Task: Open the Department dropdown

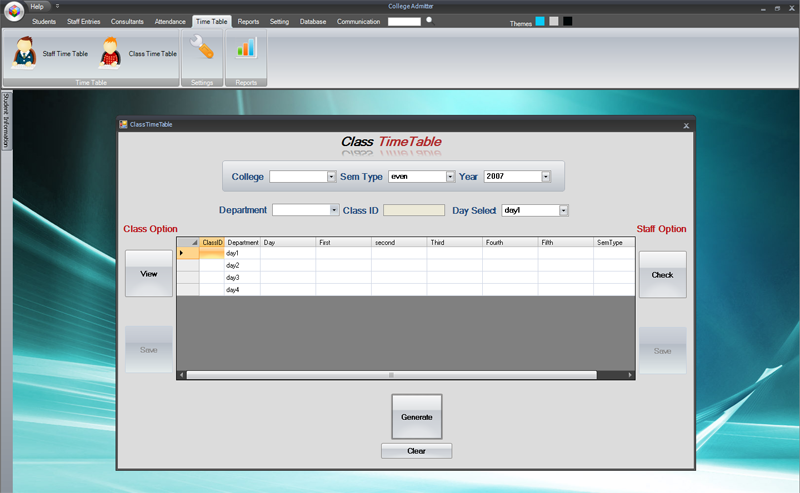Action: coord(334,210)
